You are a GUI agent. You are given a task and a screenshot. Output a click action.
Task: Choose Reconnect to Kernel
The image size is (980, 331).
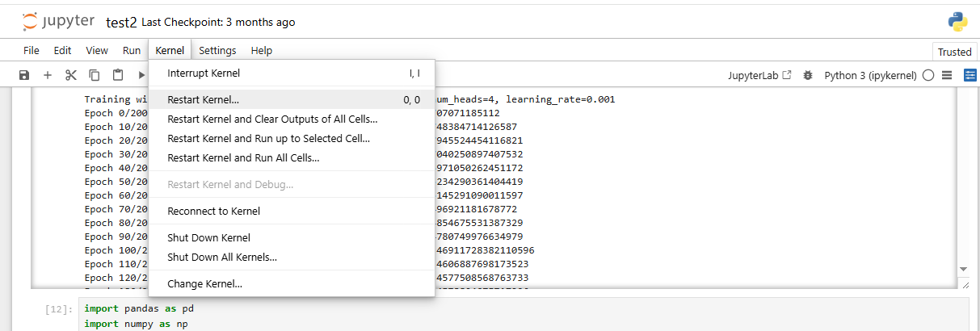coord(292,212)
